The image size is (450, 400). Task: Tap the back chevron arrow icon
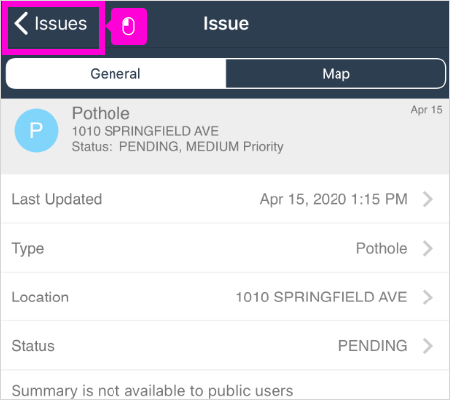21,24
